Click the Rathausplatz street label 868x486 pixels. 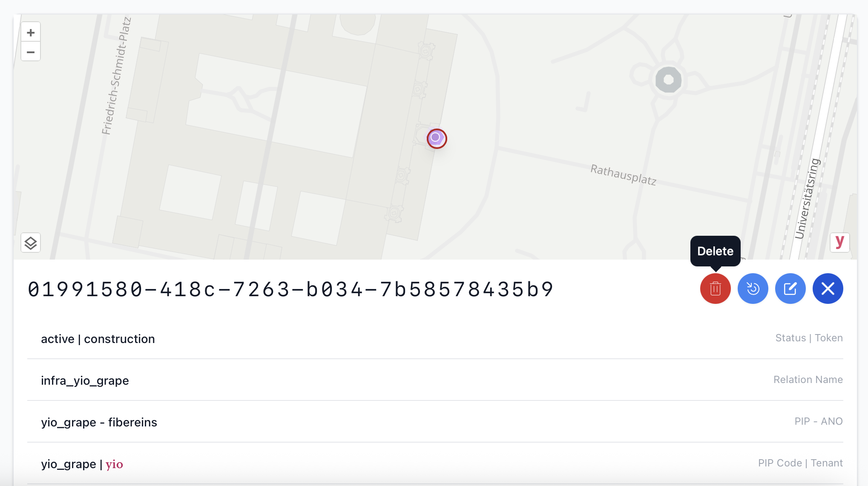point(623,175)
